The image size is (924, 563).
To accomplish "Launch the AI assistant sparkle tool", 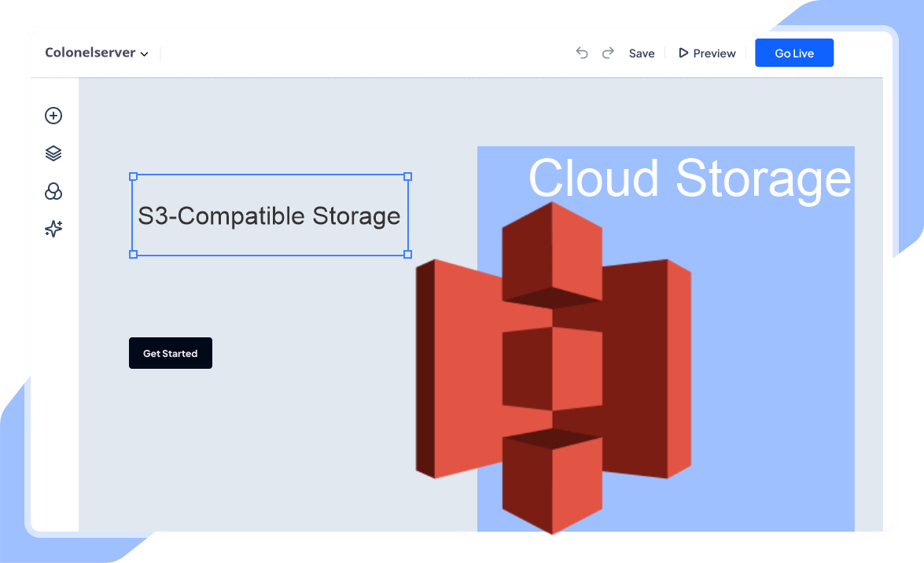I will click(53, 229).
